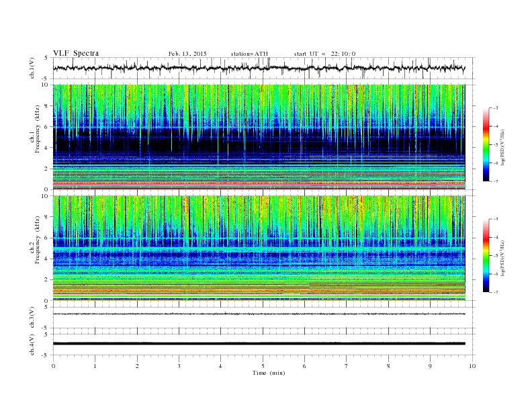Click the "station=ATH" header label

[x=249, y=54]
